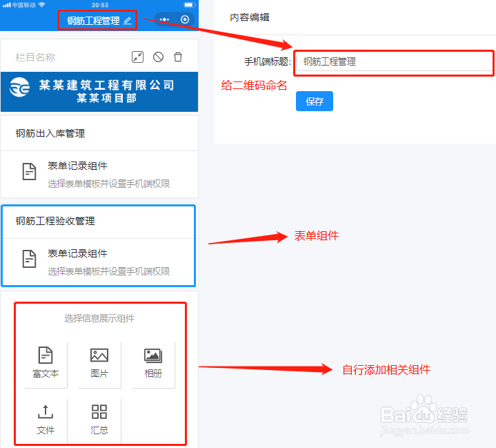496x448 pixels.
Task: Click 表单记录组件 under 钢筋出入库管理
Action: (x=77, y=166)
